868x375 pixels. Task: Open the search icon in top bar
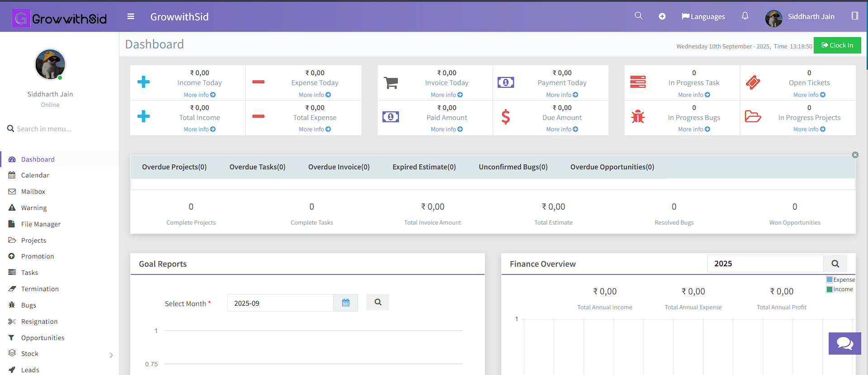pyautogui.click(x=638, y=16)
